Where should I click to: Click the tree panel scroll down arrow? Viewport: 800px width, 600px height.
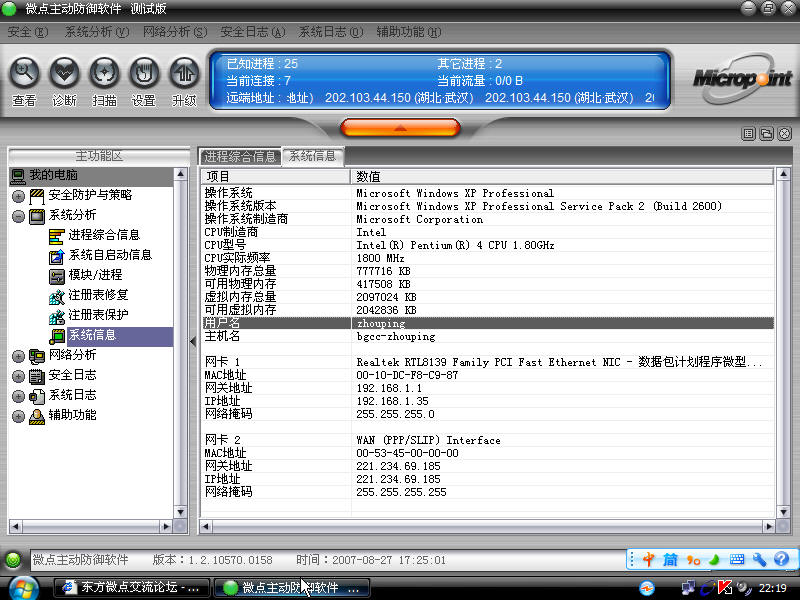tap(181, 511)
